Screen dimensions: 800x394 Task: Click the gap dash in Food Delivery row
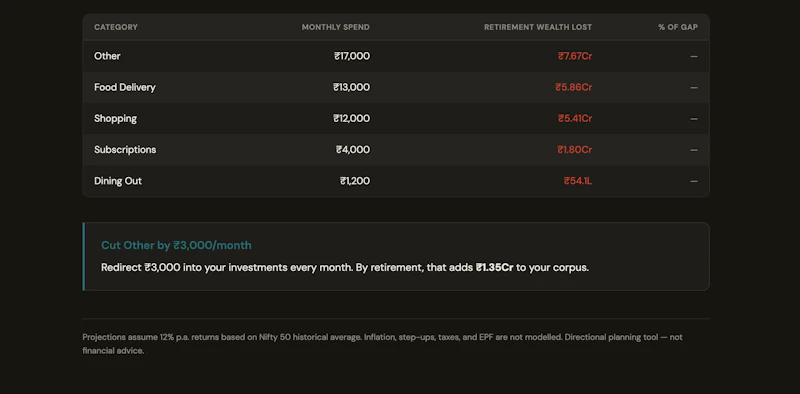(x=694, y=87)
